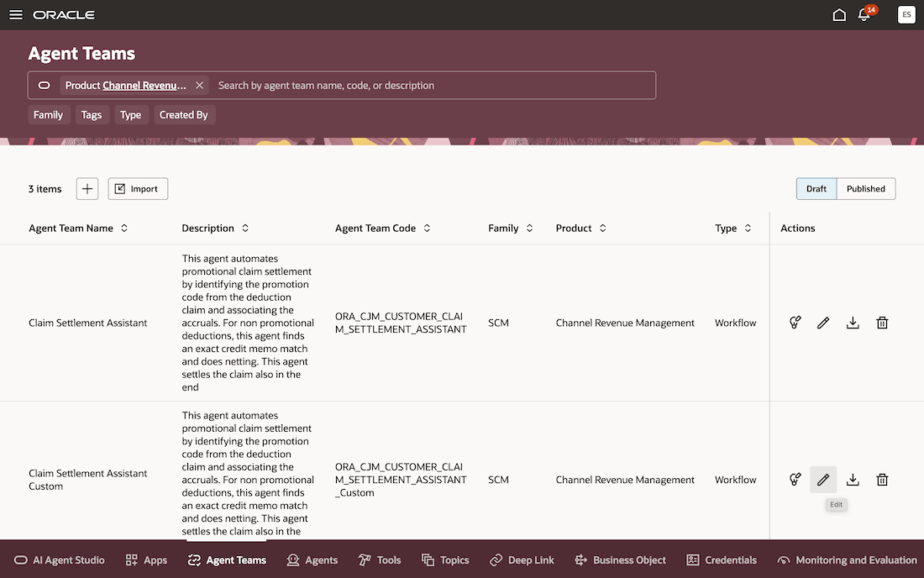The height and width of the screenshot is (578, 924).
Task: Click the '3 items' count text
Action: coord(45,189)
